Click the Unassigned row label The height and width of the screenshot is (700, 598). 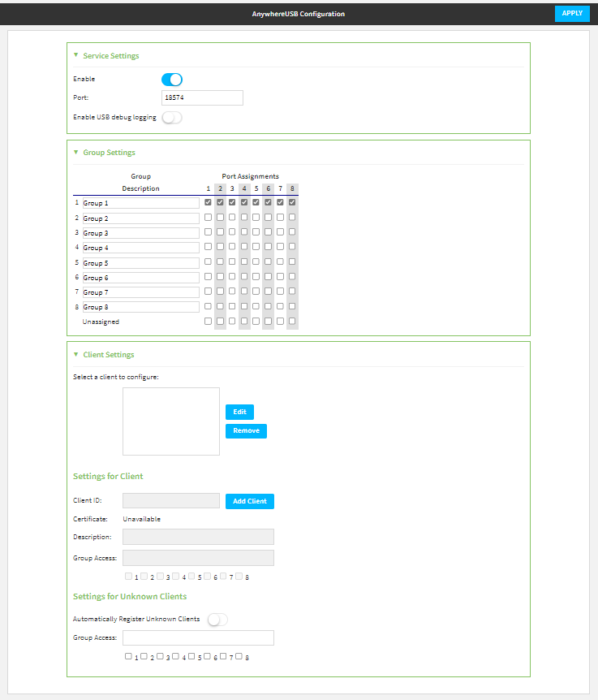coord(101,322)
